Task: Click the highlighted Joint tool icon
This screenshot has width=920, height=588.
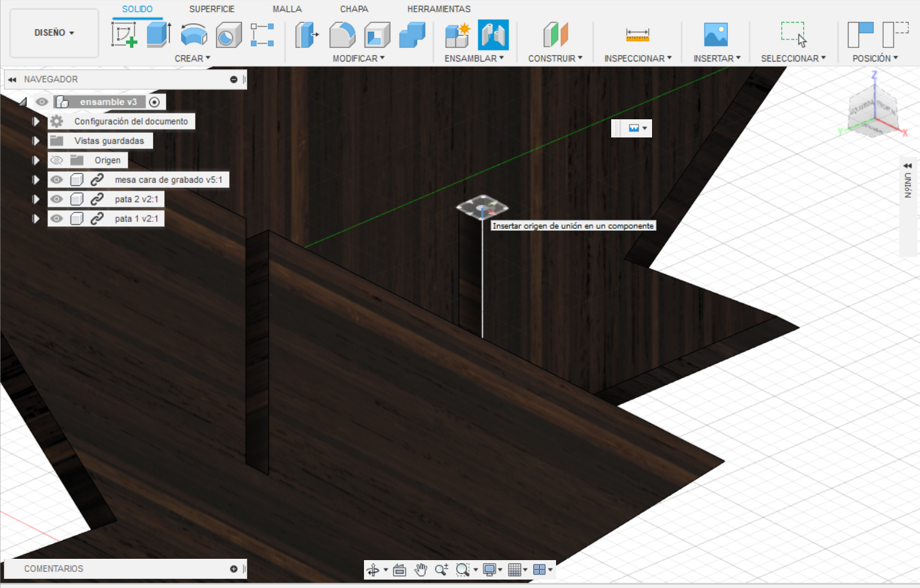Action: (x=493, y=34)
